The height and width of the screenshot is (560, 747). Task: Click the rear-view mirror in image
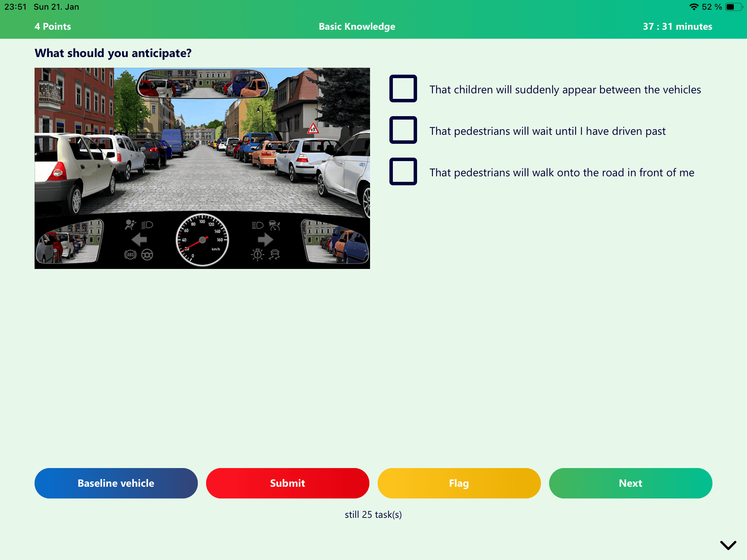click(x=203, y=83)
